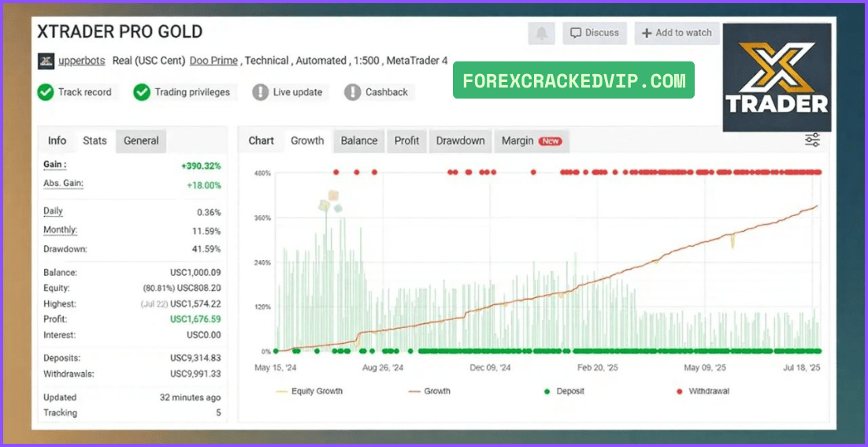Click the FOREXCRACKEDVIP.COM banner
The height and width of the screenshot is (447, 868).
pyautogui.click(x=573, y=80)
